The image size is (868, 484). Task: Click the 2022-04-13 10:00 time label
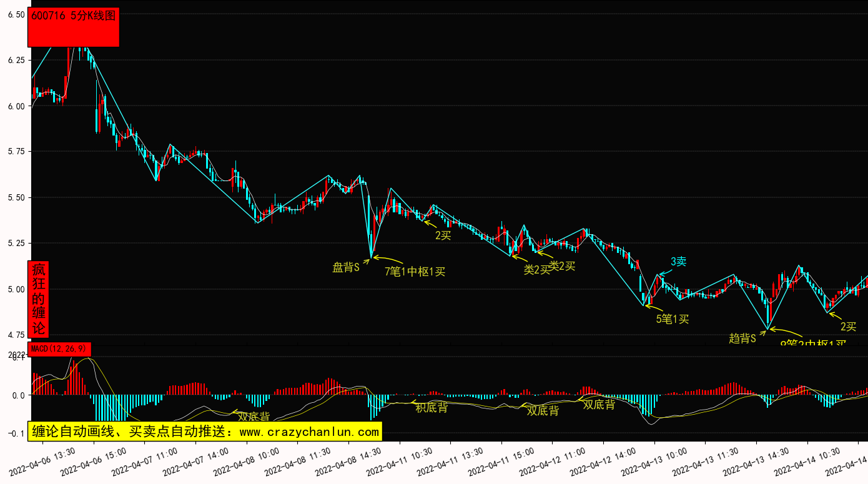click(654, 461)
